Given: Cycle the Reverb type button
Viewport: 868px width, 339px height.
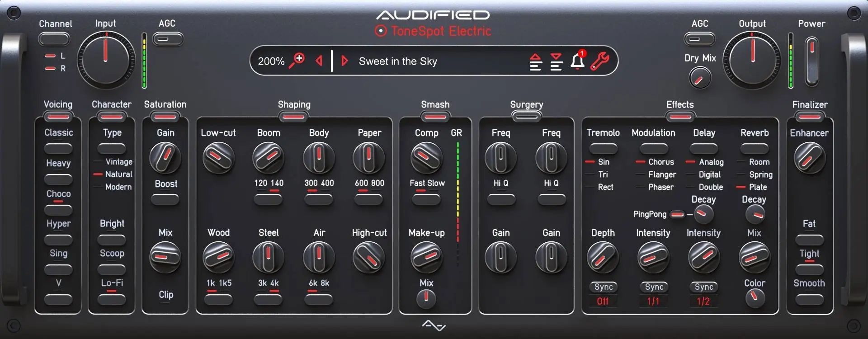Looking at the screenshot, I should [755, 149].
